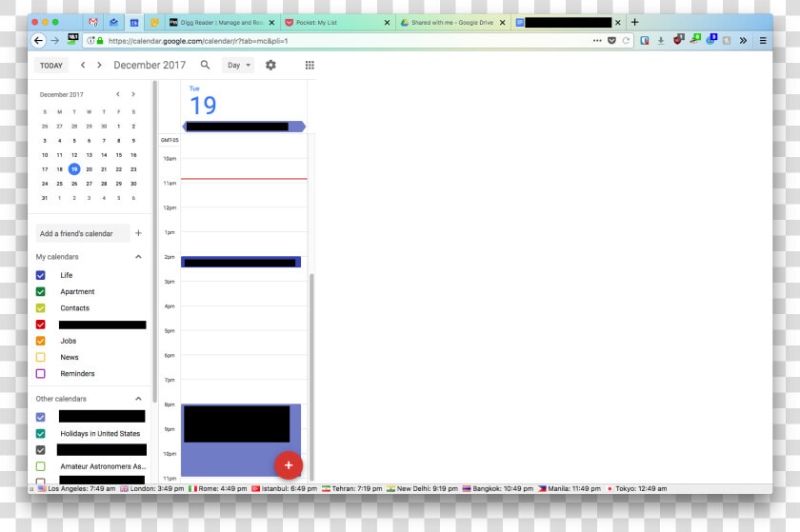Toggle the Jobs calendar checkbox
This screenshot has height=532, width=800.
click(40, 341)
